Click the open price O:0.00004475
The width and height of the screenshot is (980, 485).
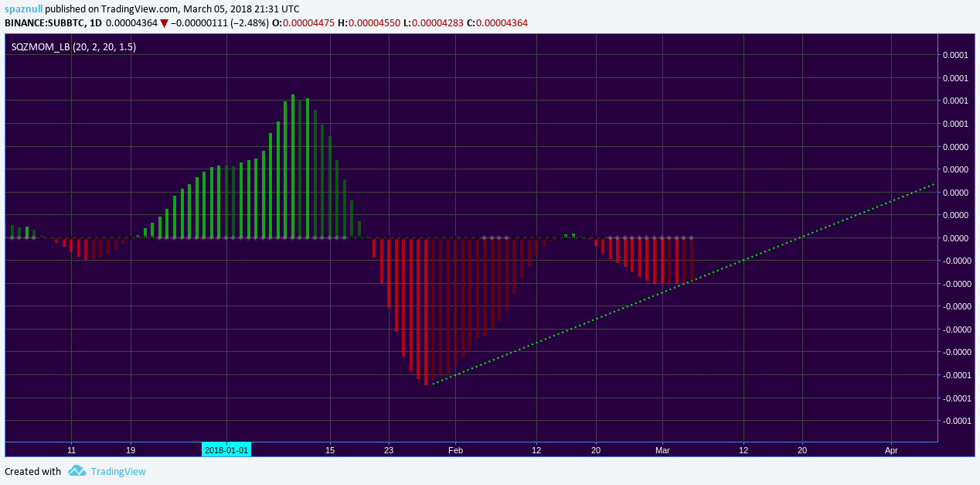tap(304, 23)
